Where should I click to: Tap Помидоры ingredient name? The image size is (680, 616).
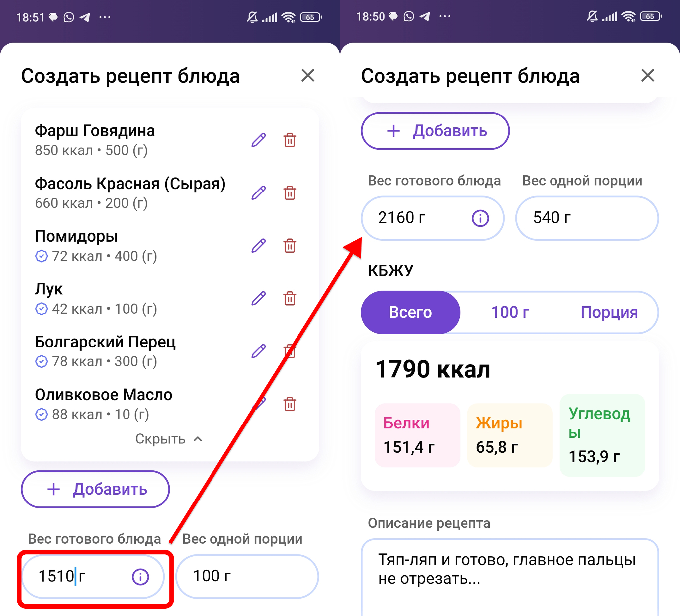pos(77,236)
